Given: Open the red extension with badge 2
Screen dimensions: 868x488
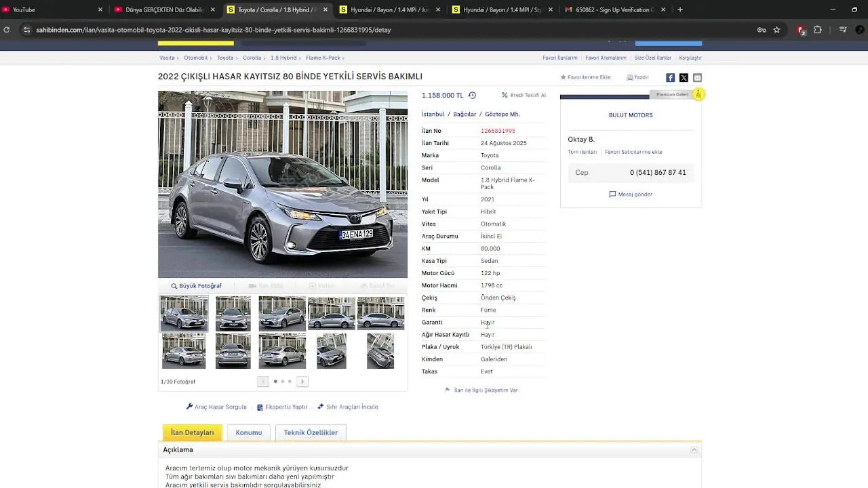Looking at the screenshot, I should (x=801, y=30).
